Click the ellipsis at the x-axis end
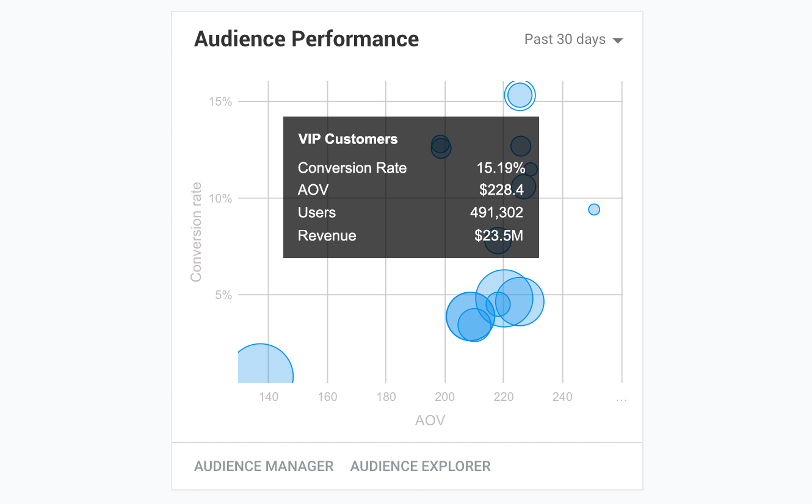 click(x=622, y=397)
